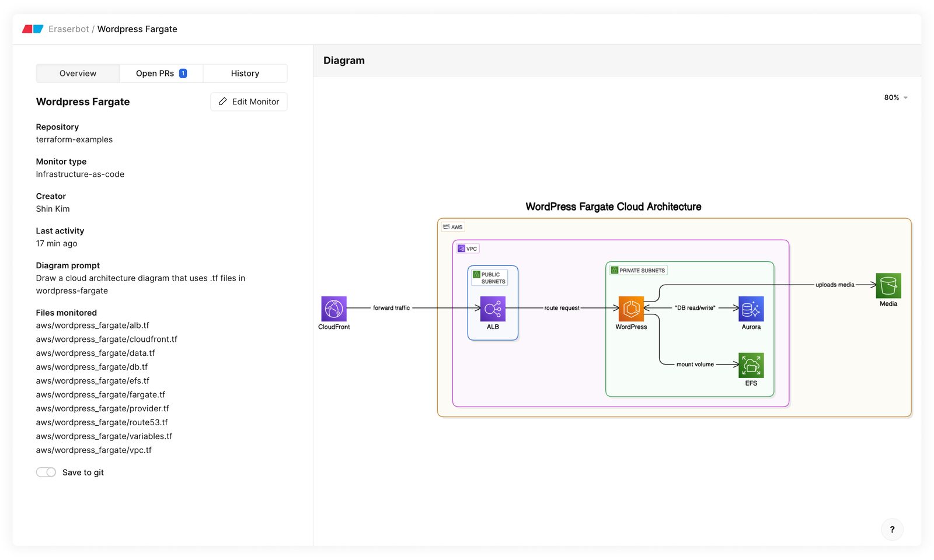Click file aws/wordpress_fargate/alb.tf
Image resolution: width=934 pixels, height=560 pixels.
point(93,325)
